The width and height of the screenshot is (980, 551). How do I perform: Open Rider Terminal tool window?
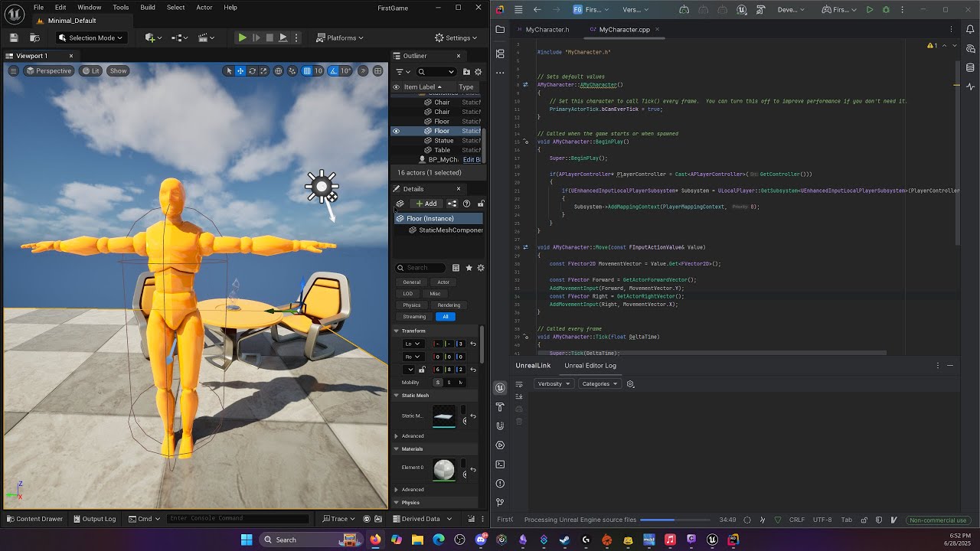(500, 465)
